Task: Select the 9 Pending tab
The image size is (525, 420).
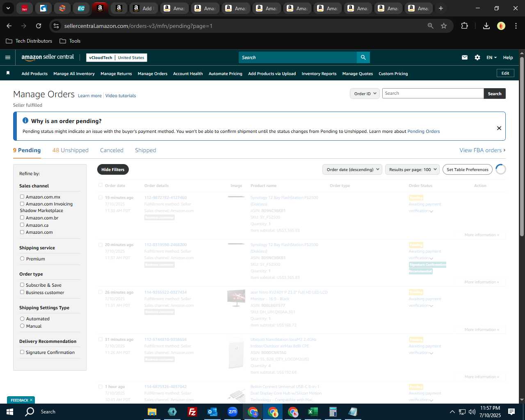Action: (27, 150)
